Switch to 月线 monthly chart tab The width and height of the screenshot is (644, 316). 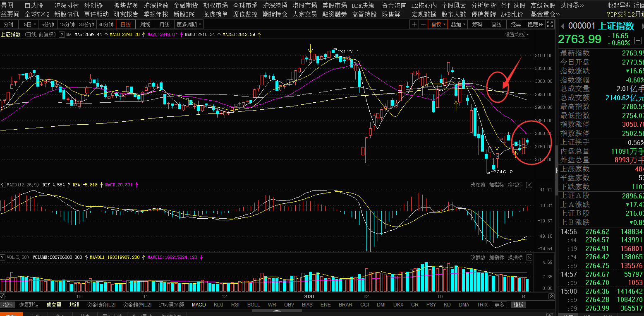click(x=164, y=24)
